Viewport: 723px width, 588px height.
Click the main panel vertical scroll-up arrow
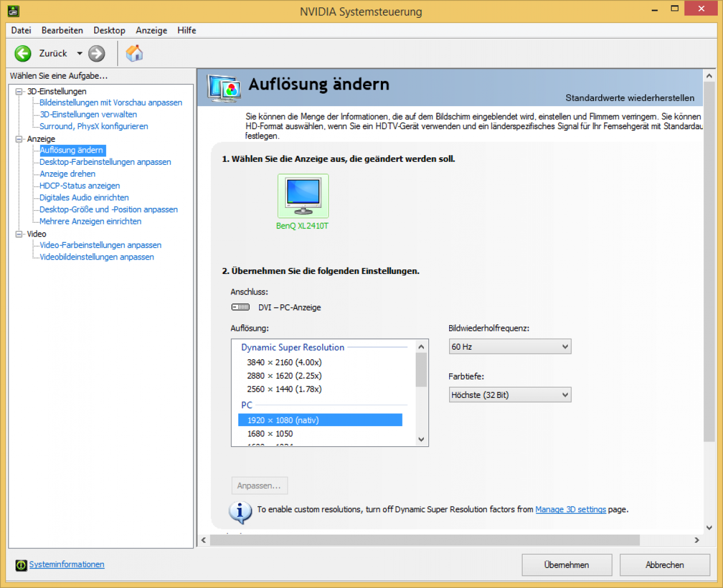pos(709,76)
